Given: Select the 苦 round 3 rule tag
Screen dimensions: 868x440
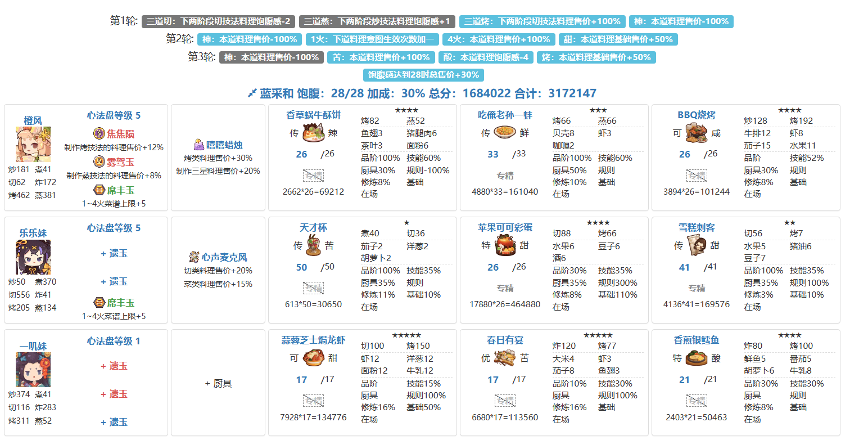Looking at the screenshot, I should click(x=381, y=57).
